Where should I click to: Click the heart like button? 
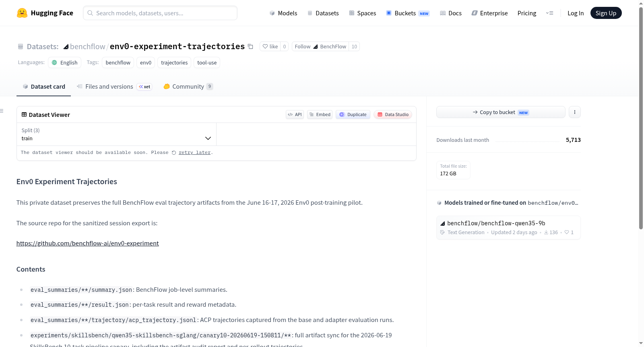point(270,46)
